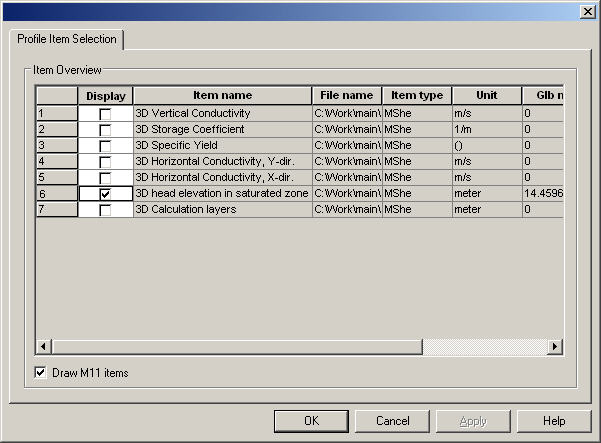This screenshot has width=601, height=443.
Task: Close the dialog with the X button
Action: [587, 9]
